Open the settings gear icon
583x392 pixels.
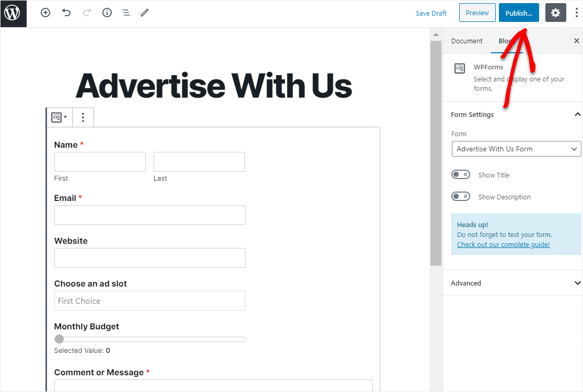click(x=555, y=13)
